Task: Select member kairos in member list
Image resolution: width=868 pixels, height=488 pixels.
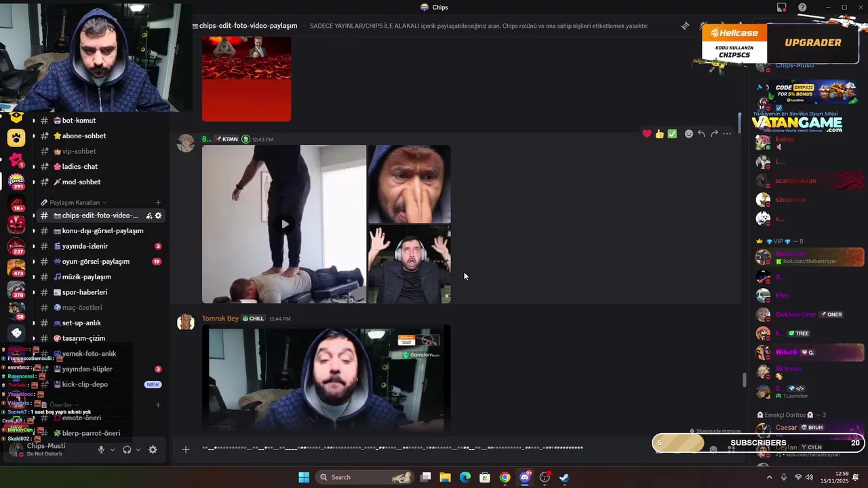Action: point(785,139)
